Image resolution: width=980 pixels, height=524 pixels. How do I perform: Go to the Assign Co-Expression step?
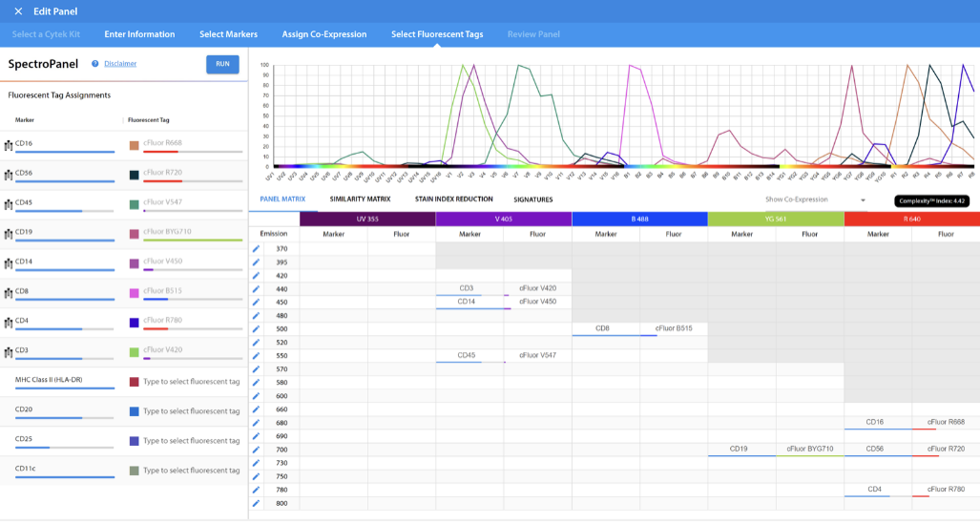[x=323, y=34]
